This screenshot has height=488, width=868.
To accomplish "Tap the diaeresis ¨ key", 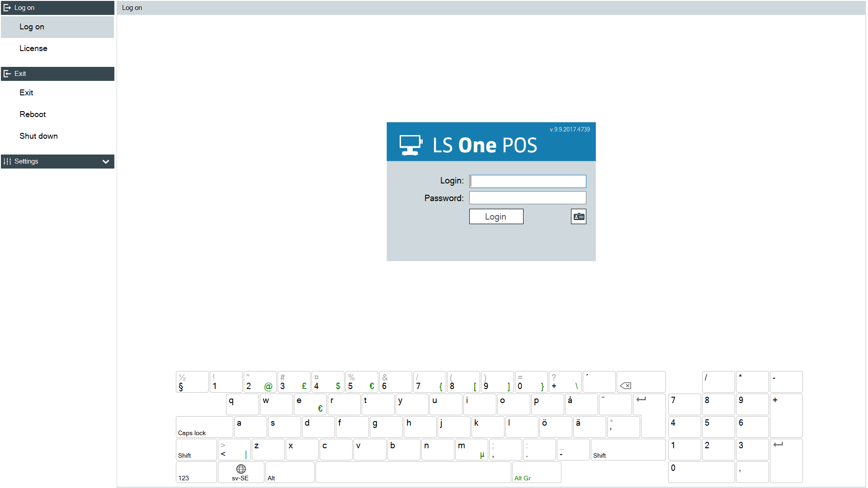I will [x=615, y=404].
